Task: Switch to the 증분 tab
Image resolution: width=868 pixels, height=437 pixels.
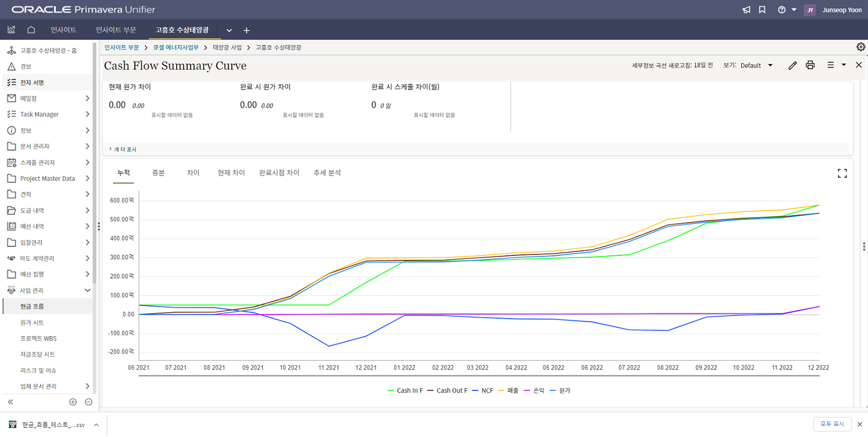Action: point(158,173)
